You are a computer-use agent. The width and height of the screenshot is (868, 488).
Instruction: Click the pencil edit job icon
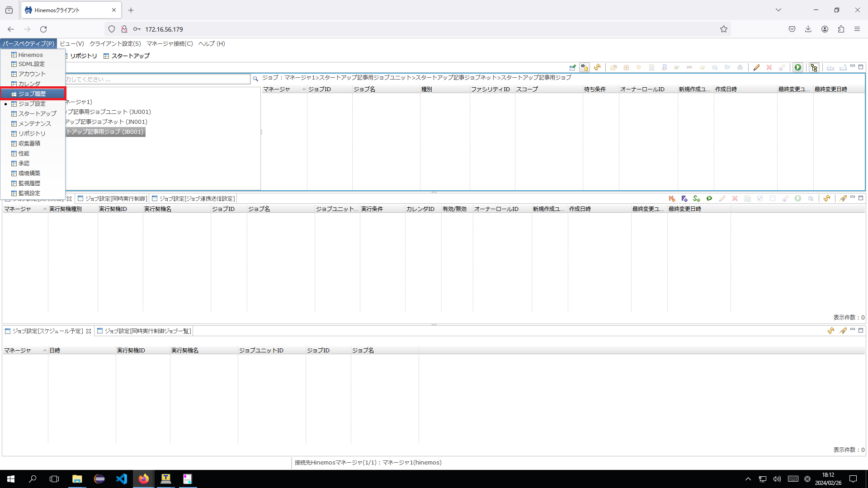(x=756, y=68)
